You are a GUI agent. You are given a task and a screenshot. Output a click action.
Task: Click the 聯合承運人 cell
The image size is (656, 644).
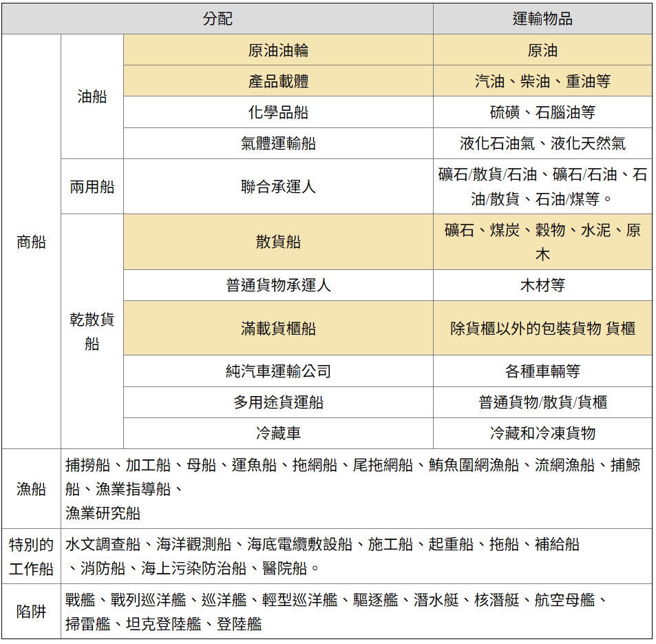(x=278, y=187)
